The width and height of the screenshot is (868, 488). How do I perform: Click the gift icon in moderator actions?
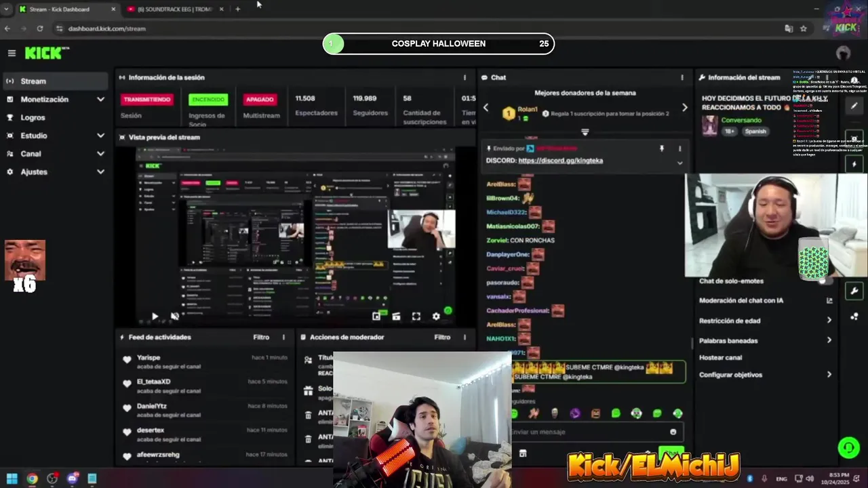tap(309, 390)
